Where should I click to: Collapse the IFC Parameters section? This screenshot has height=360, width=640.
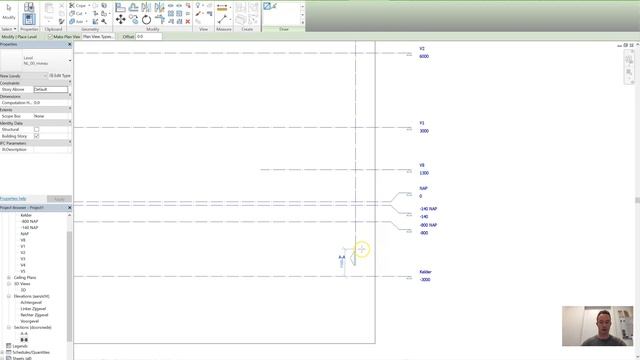click(x=70, y=143)
